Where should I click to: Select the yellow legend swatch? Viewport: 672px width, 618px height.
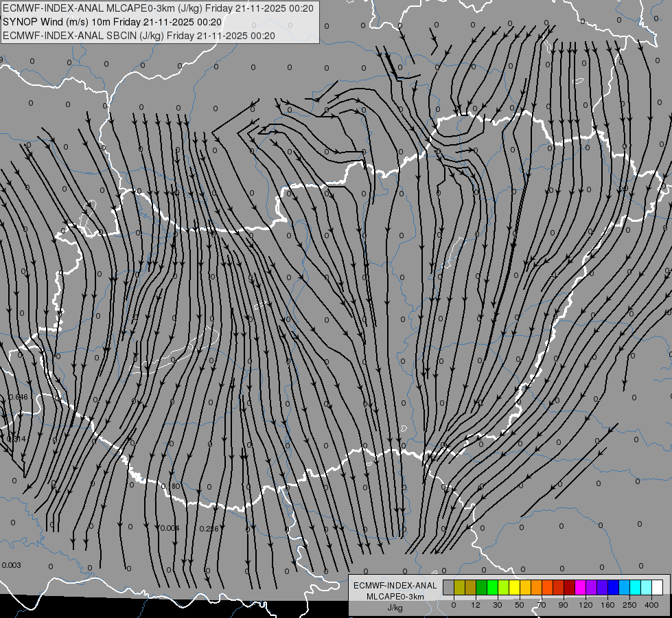tap(514, 588)
